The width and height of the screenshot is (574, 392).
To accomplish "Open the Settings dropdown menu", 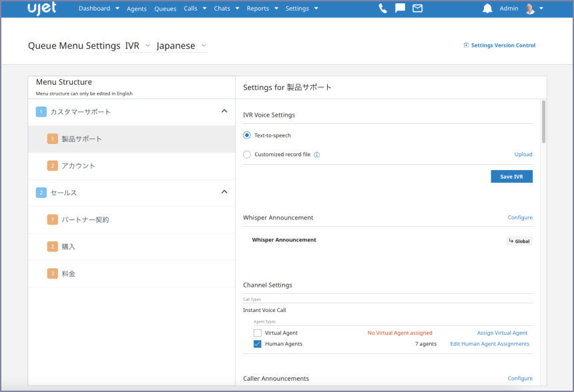I will (x=302, y=9).
